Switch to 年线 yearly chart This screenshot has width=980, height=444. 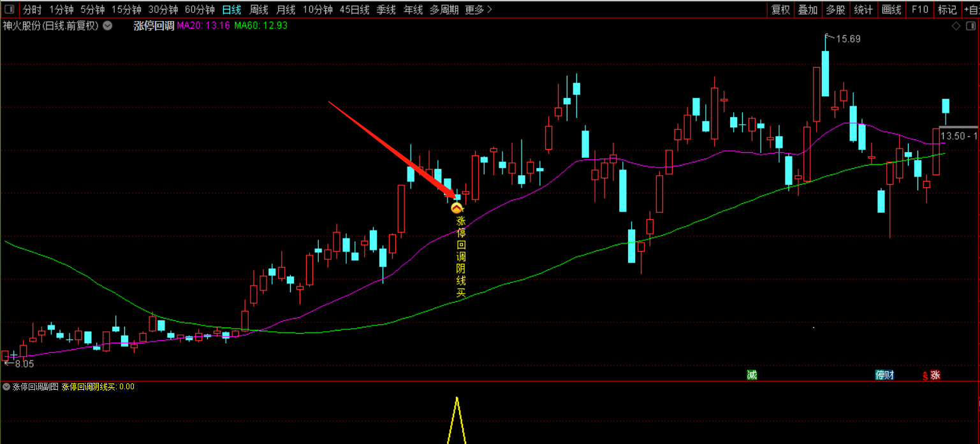pos(413,10)
